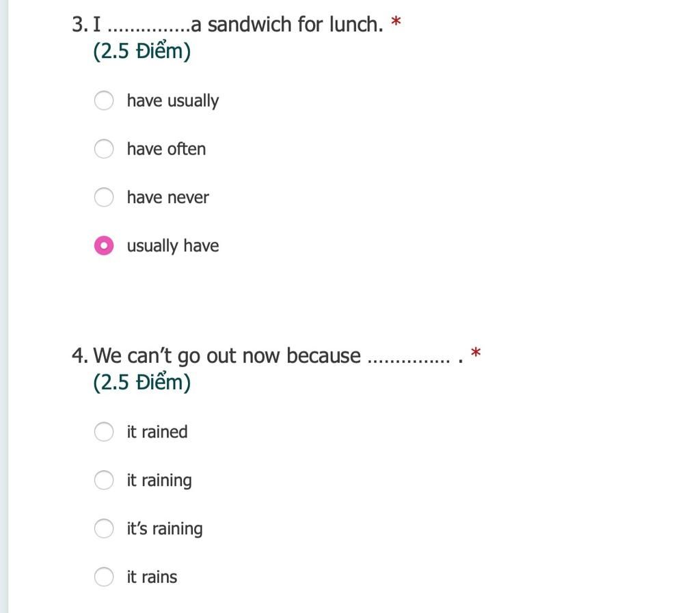Select the 'have often' radio button

[104, 148]
